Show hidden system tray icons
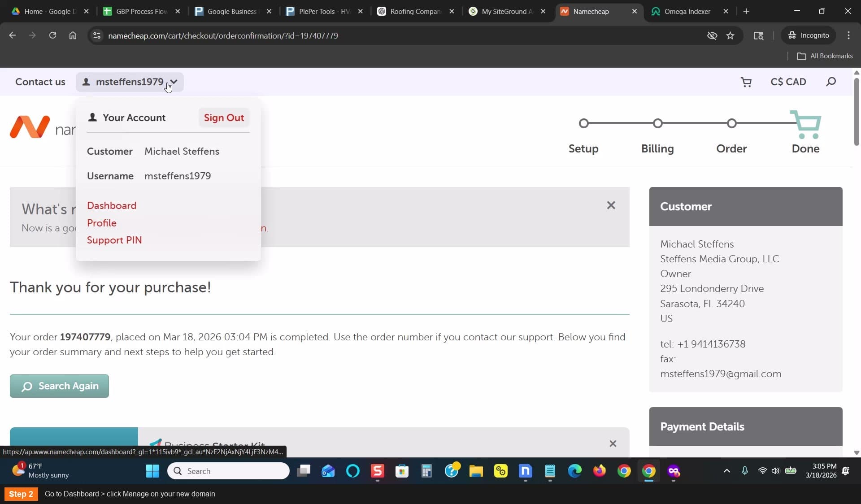861x504 pixels. [727, 471]
